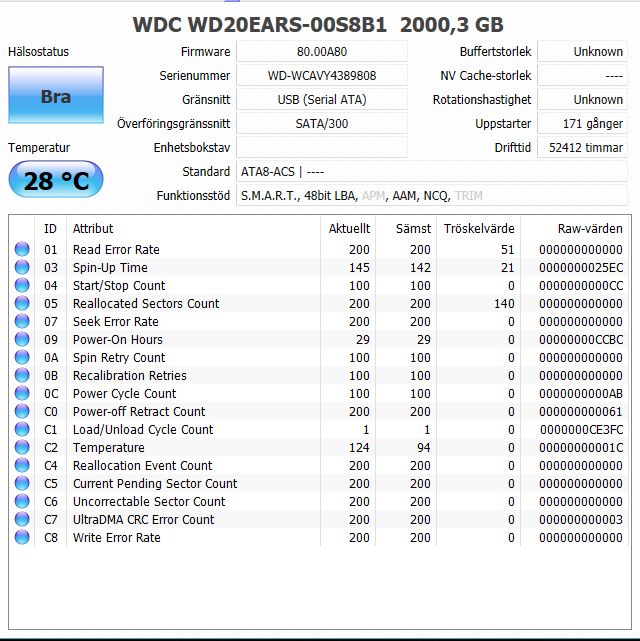The height and width of the screenshot is (641, 640).
Task: Click the status orb for Reallocated Sectors Count
Action: [22, 304]
